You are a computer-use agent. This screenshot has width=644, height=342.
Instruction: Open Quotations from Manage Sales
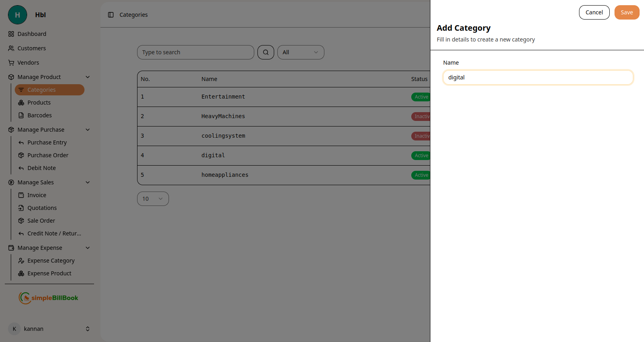point(42,208)
